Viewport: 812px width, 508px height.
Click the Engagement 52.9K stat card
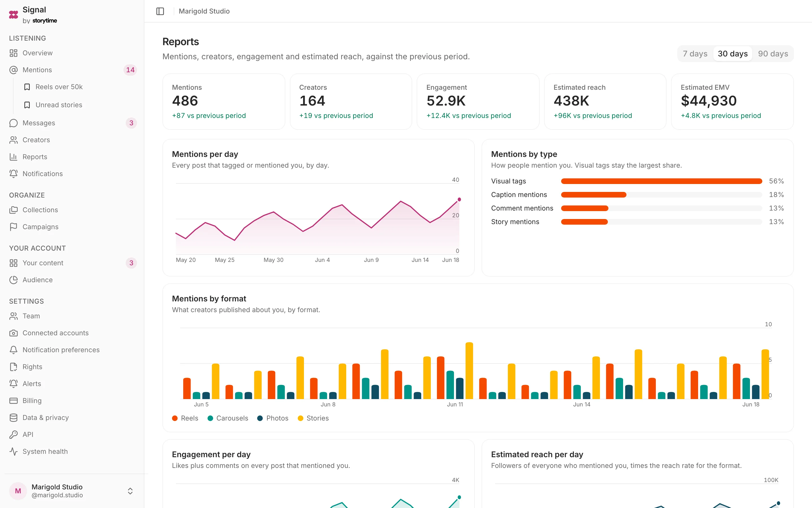click(478, 102)
